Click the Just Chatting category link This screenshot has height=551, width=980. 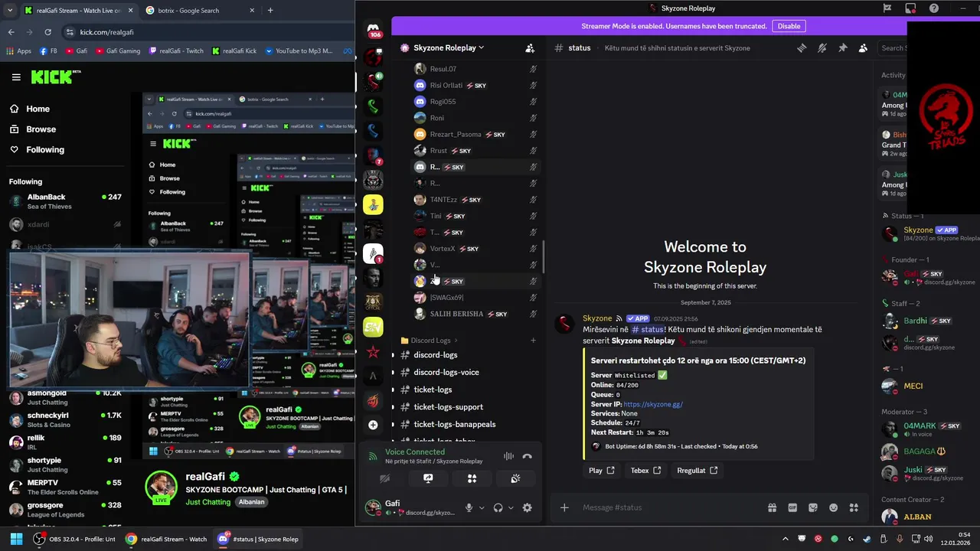tap(207, 502)
